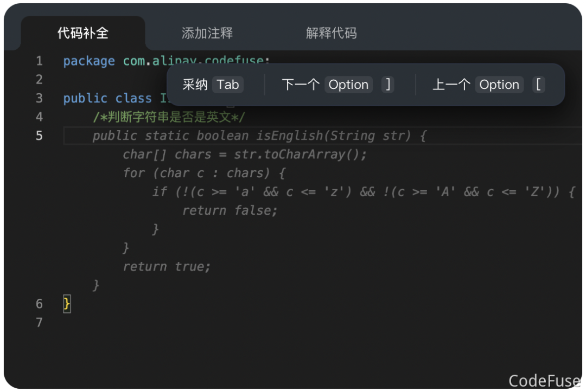Click line number 5 in gutter
This screenshot has width=586, height=392.
pyautogui.click(x=39, y=135)
